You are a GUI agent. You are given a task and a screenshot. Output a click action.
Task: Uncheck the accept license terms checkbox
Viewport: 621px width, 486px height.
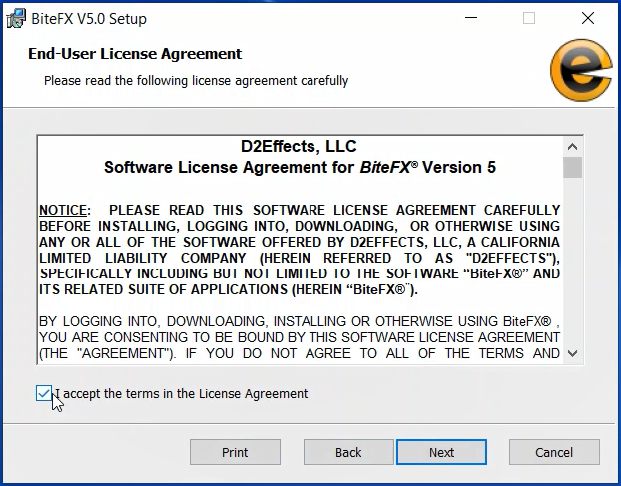point(44,394)
